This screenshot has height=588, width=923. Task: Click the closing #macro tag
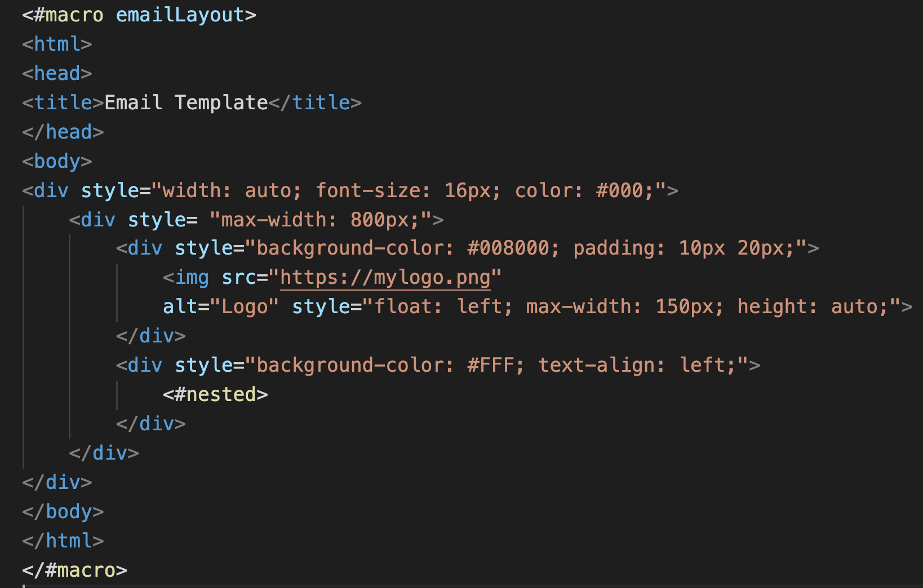coord(74,570)
